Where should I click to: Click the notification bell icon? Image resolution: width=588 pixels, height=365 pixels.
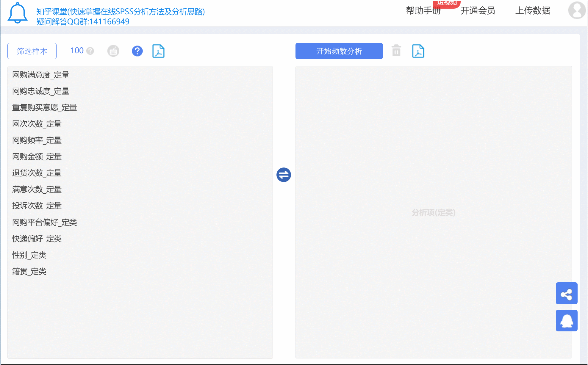pos(17,13)
